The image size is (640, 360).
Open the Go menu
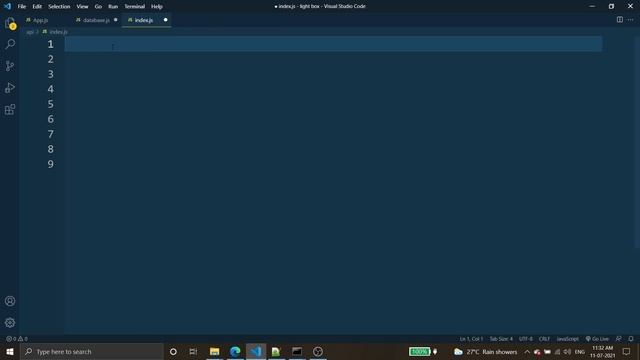tap(98, 6)
